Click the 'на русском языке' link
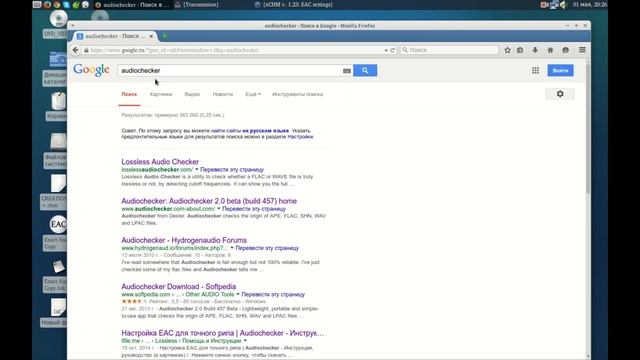This screenshot has height=360, width=640. tap(265, 131)
